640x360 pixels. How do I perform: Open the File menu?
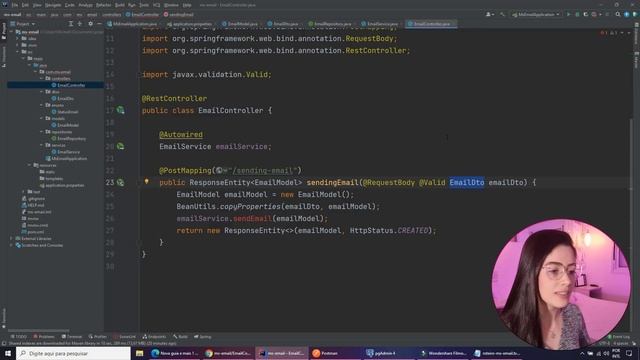point(15,5)
